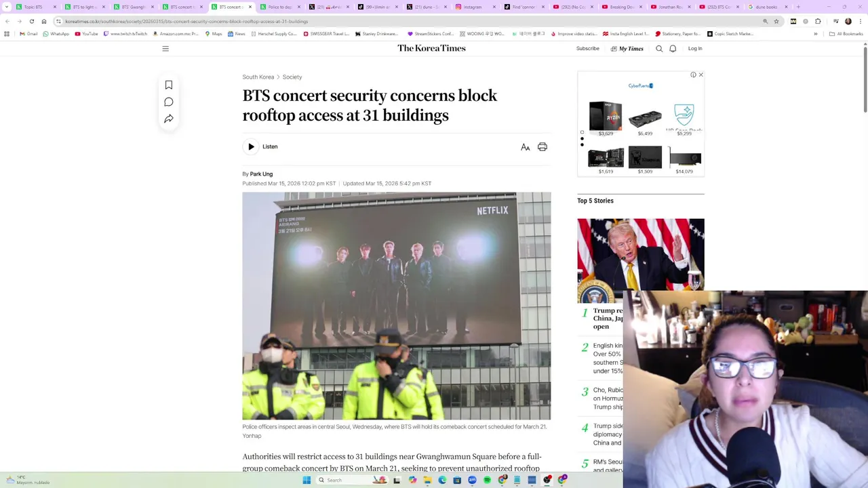This screenshot has height=488, width=868.
Task: Open the Windows Start menu
Action: click(307, 480)
